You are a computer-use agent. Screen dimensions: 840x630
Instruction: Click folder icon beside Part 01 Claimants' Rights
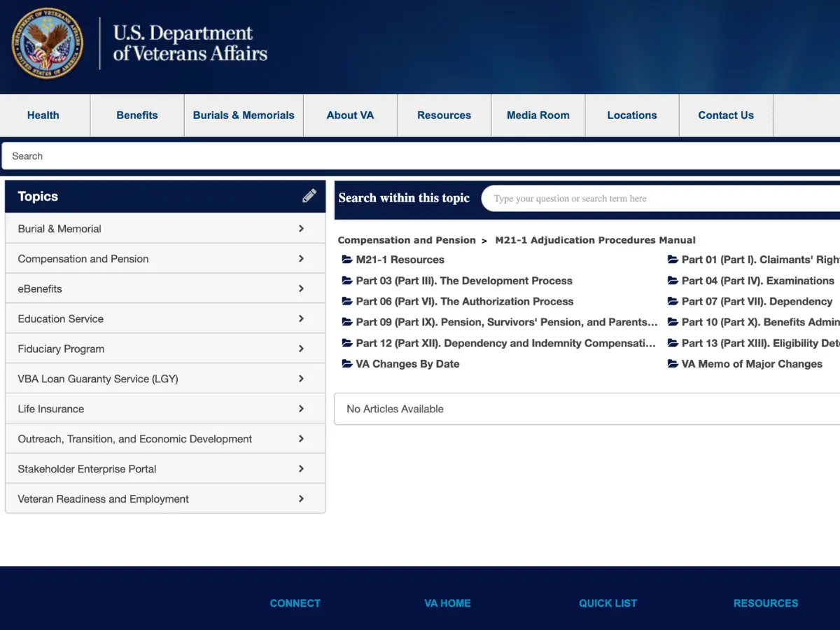[x=673, y=260]
